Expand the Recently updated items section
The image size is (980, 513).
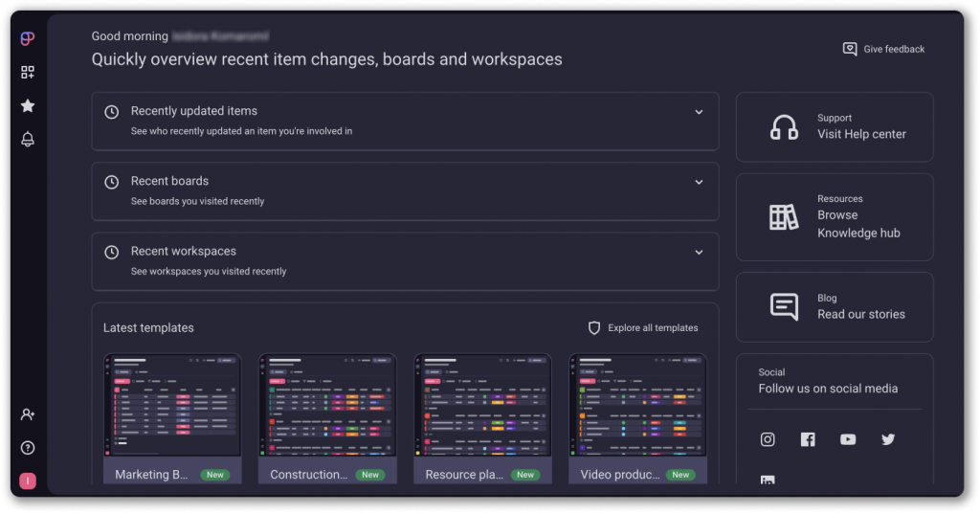click(x=699, y=112)
